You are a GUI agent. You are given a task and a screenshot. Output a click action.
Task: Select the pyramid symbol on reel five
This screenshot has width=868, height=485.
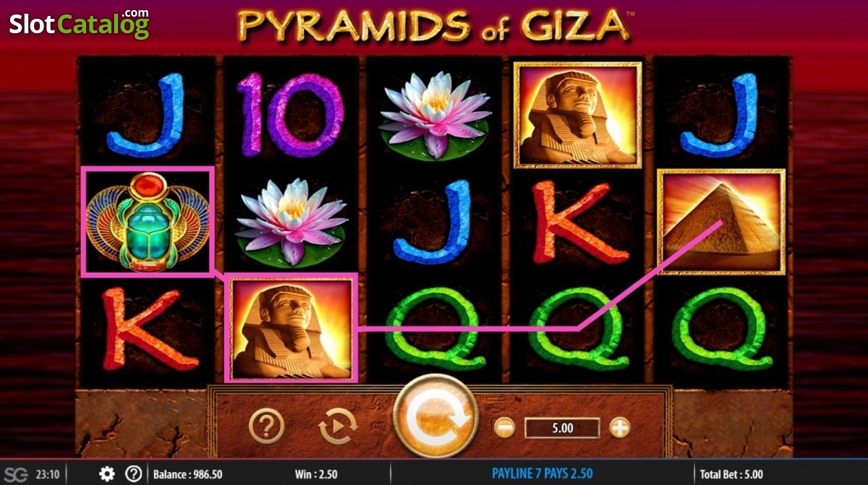pos(721,222)
